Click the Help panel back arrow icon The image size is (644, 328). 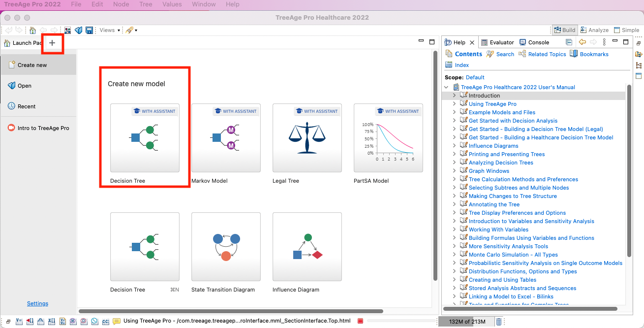pyautogui.click(x=583, y=42)
